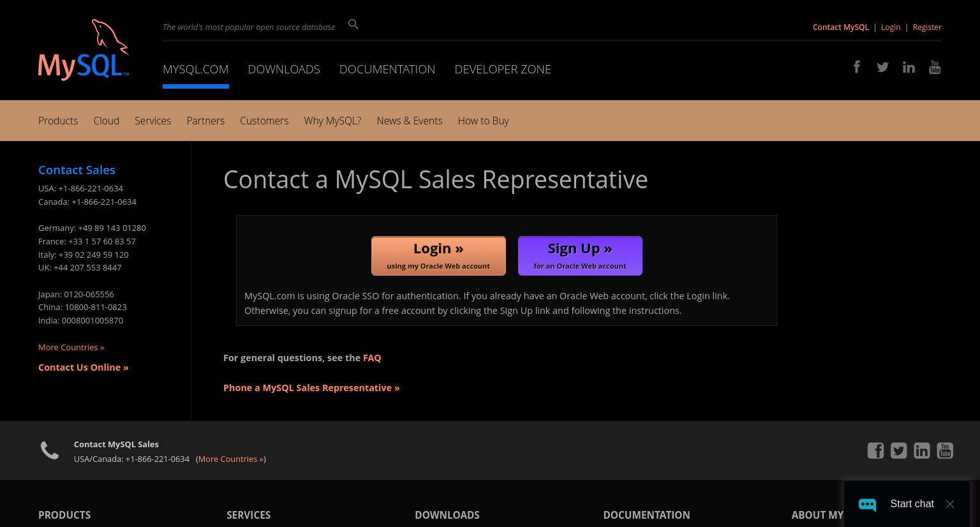The height and width of the screenshot is (527, 980).
Task: Open the LinkedIn icon in the header
Action: 909,67
